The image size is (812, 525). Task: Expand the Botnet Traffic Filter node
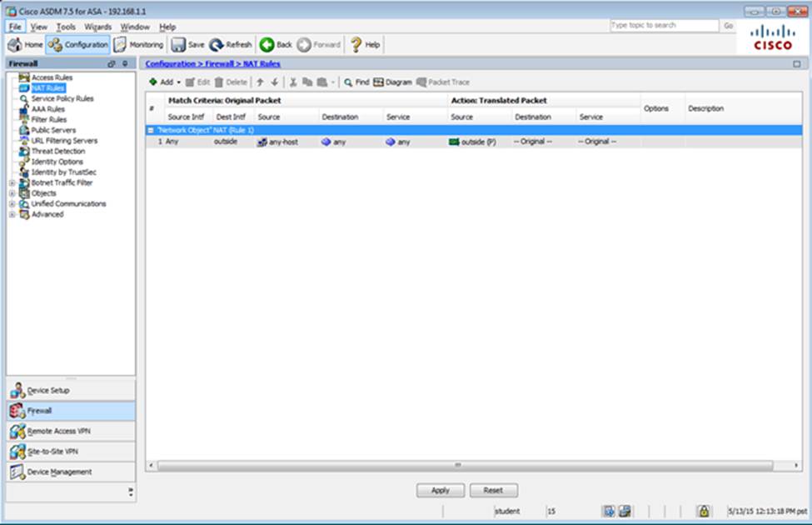[12, 182]
